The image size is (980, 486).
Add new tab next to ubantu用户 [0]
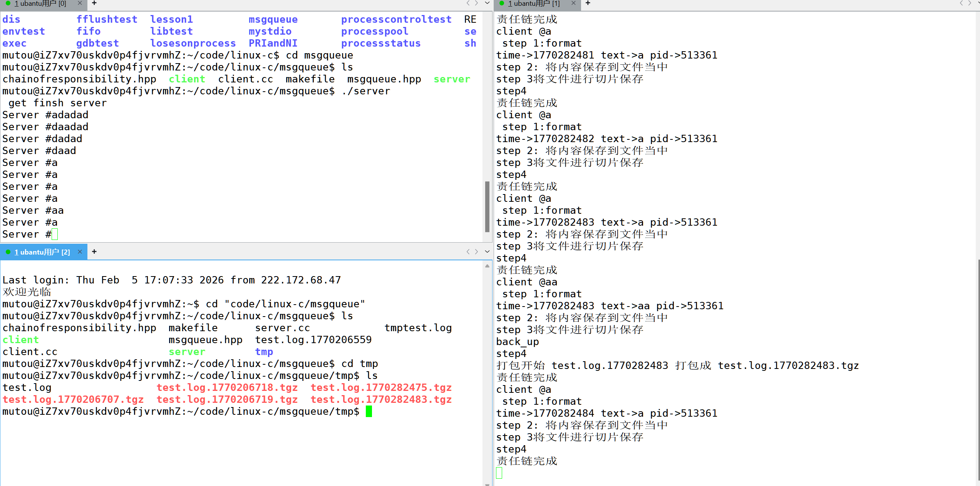(x=94, y=3)
